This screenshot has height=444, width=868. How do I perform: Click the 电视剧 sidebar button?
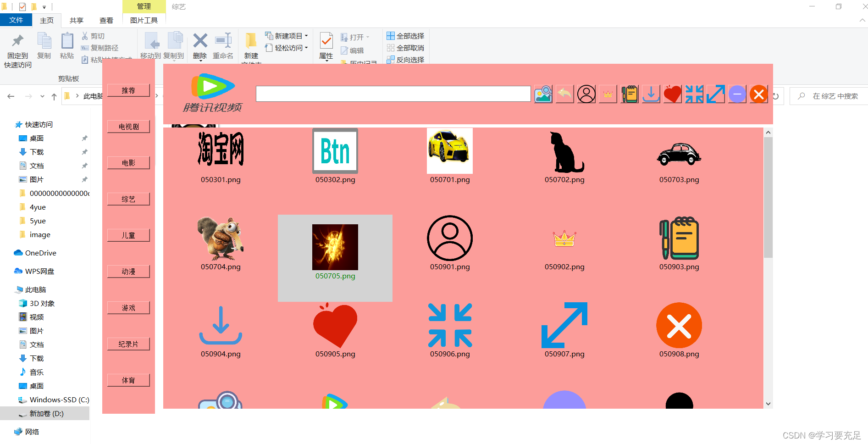point(128,126)
